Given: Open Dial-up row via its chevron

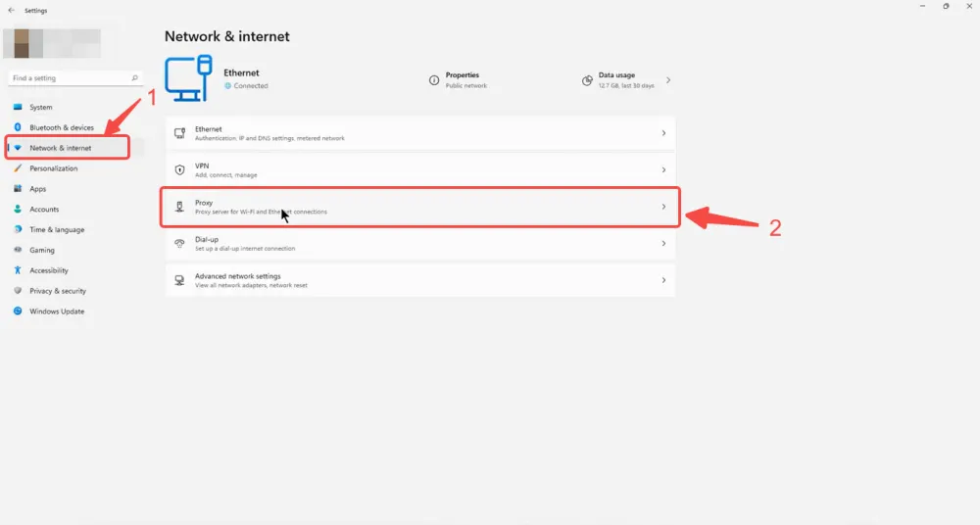Looking at the screenshot, I should 663,243.
